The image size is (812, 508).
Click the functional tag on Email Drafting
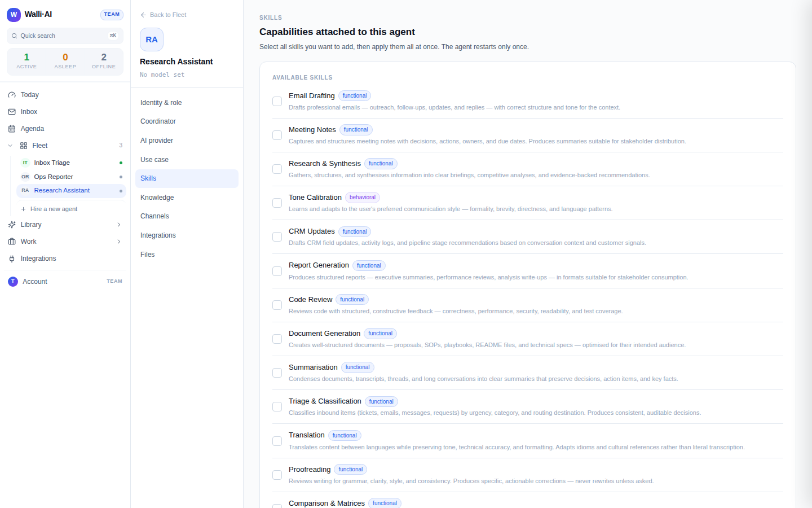point(355,96)
